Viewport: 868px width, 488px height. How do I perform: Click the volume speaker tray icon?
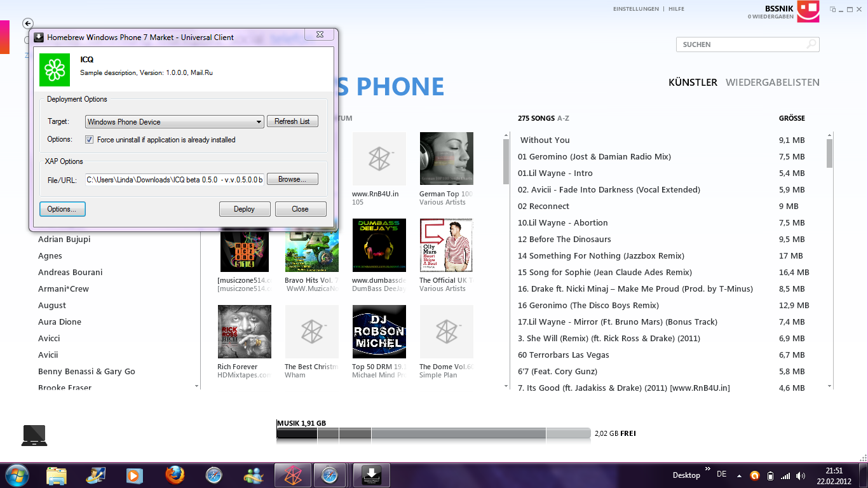(801, 475)
